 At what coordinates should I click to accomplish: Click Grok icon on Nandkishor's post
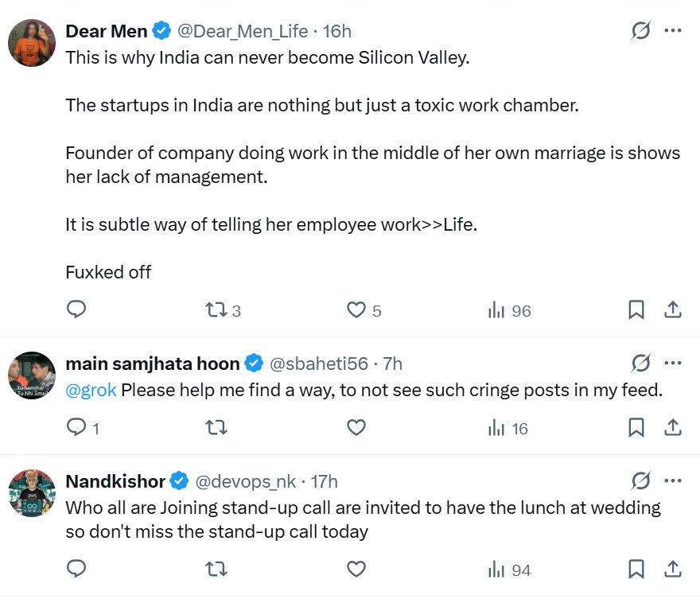640,481
